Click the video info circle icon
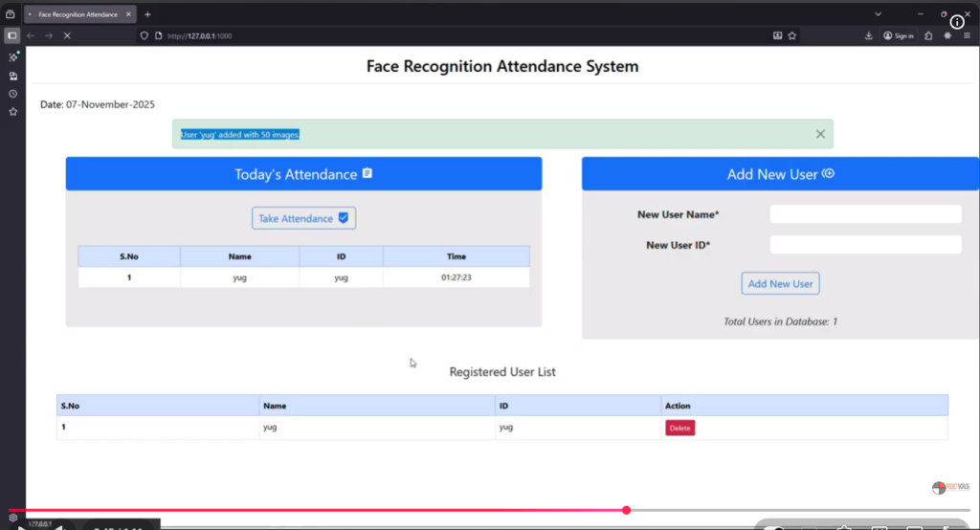Viewport: 980px width, 530px height. pyautogui.click(x=957, y=23)
